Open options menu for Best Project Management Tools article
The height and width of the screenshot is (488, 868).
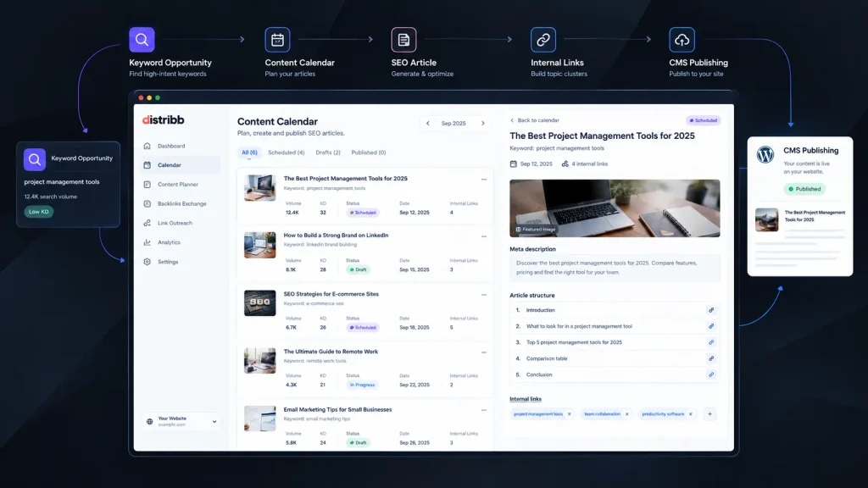(484, 180)
